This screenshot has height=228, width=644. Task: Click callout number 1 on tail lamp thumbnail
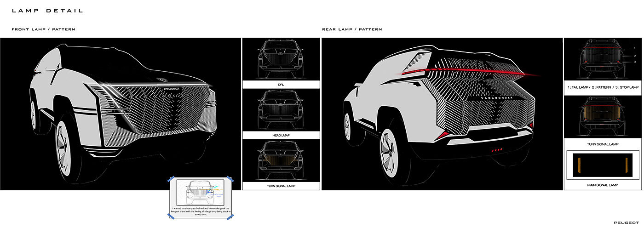(x=635, y=48)
